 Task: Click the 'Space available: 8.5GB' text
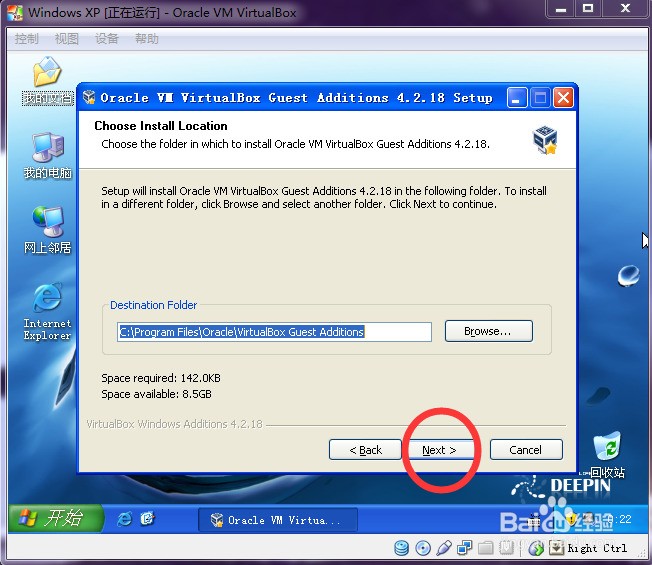pyautogui.click(x=156, y=394)
